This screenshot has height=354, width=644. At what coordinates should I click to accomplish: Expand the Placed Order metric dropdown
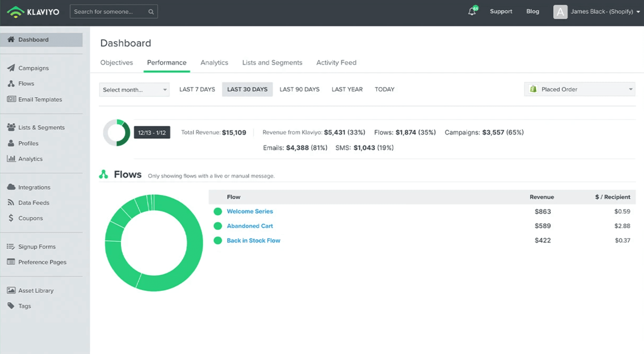point(580,89)
